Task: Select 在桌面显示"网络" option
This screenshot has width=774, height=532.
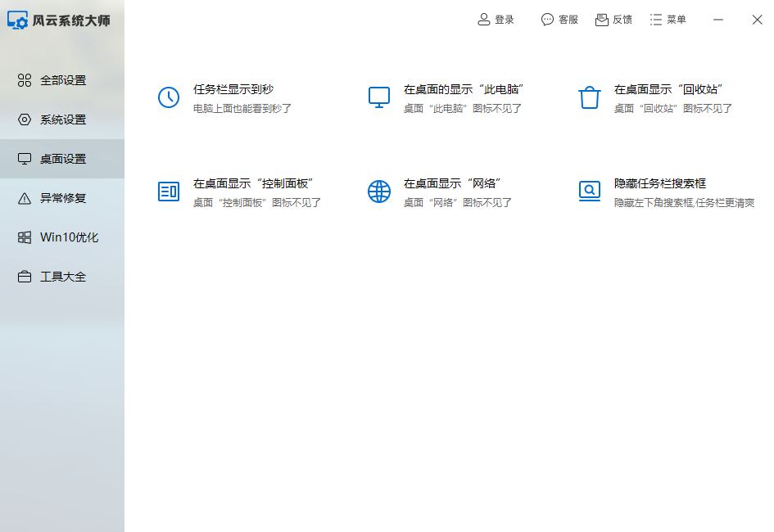Action: 452,183
